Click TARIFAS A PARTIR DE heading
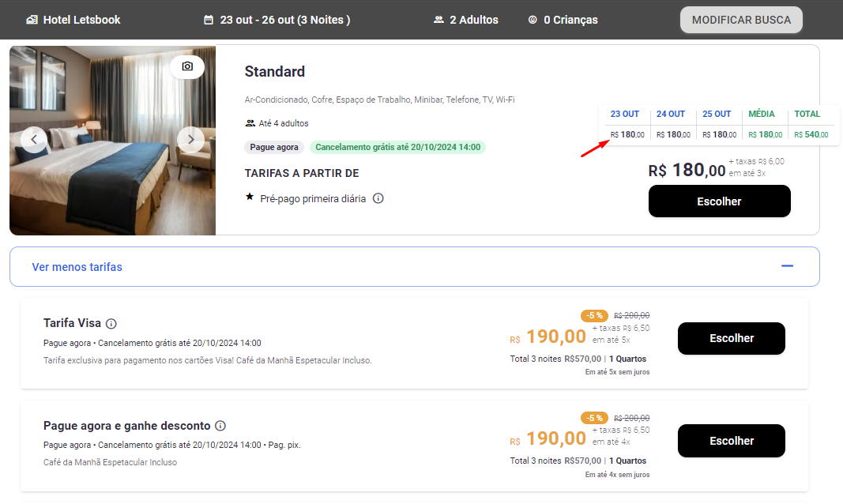This screenshot has height=504, width=843. 302,173
